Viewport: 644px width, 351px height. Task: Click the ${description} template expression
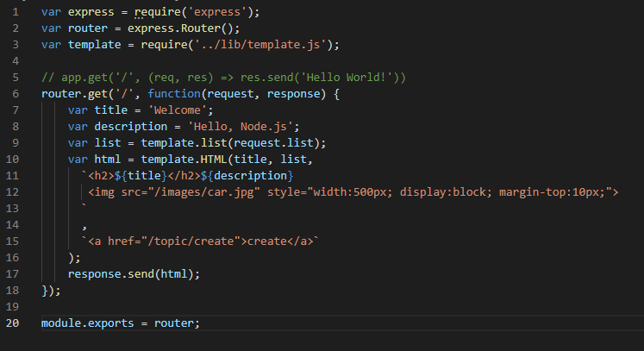[x=247, y=176]
